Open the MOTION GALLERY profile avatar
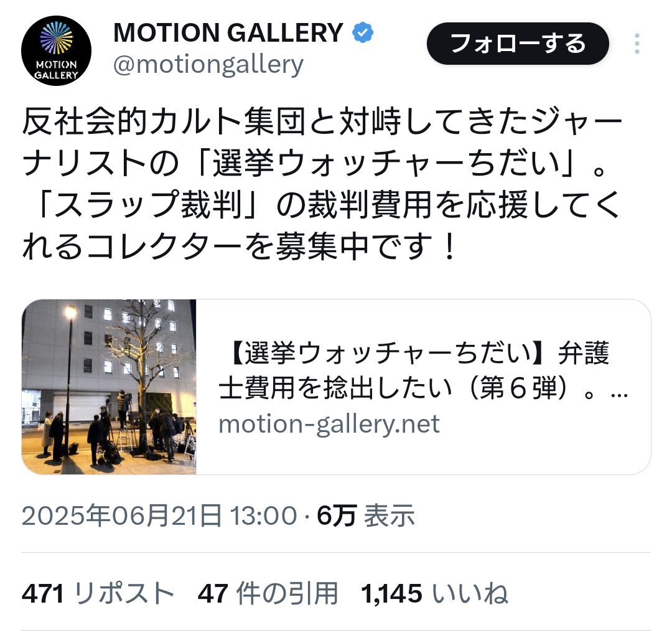 click(56, 50)
